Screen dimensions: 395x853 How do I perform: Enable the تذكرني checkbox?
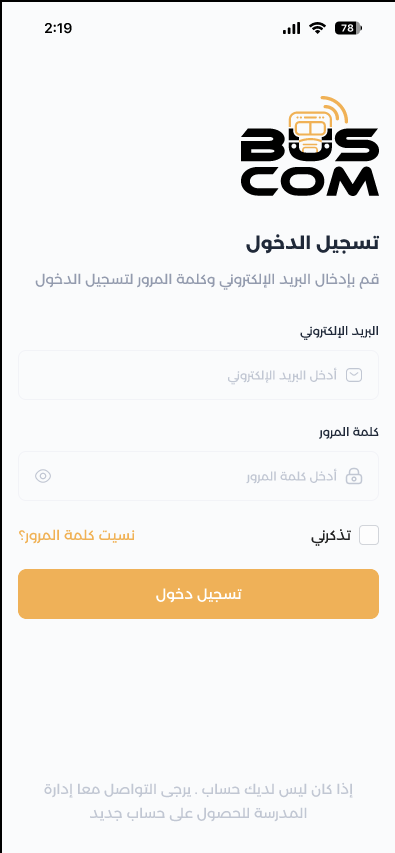(x=369, y=535)
